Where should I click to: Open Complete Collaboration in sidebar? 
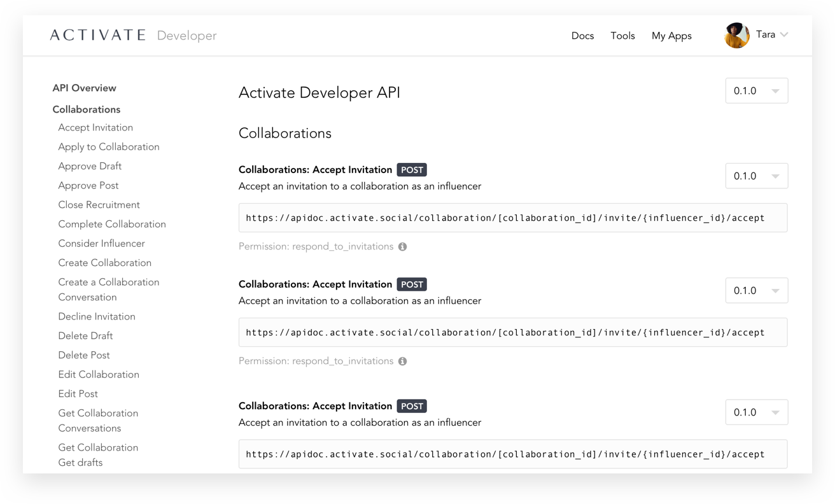click(x=112, y=224)
